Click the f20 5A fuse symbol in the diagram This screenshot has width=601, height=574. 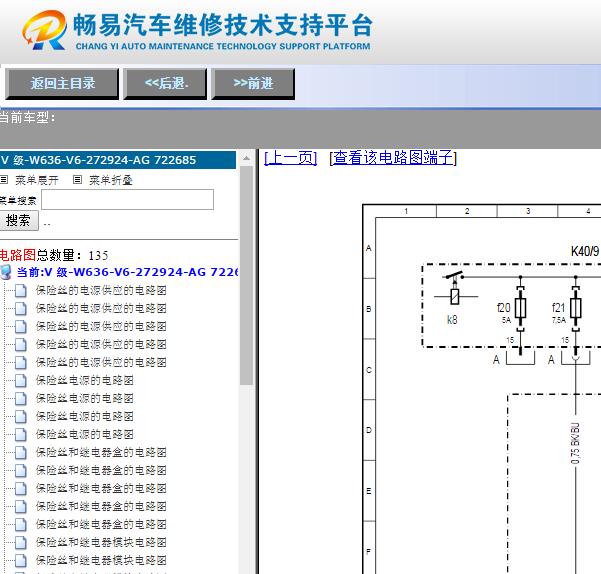[520, 308]
